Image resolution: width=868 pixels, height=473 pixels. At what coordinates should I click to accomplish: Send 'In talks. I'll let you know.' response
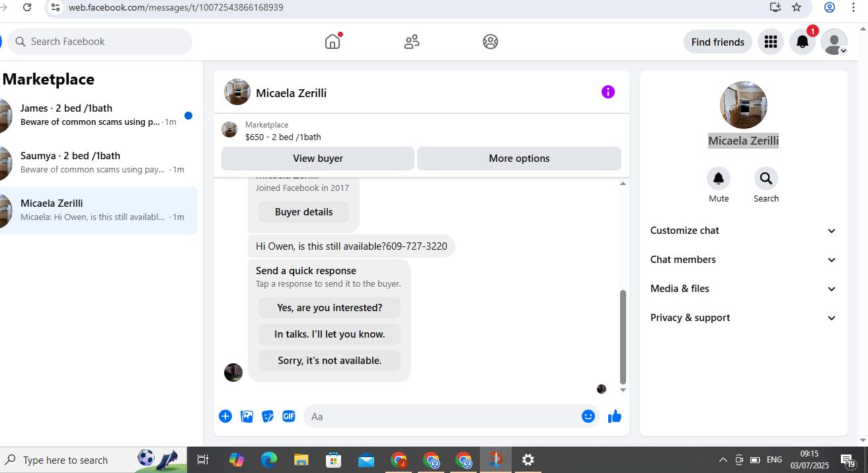[x=329, y=334]
